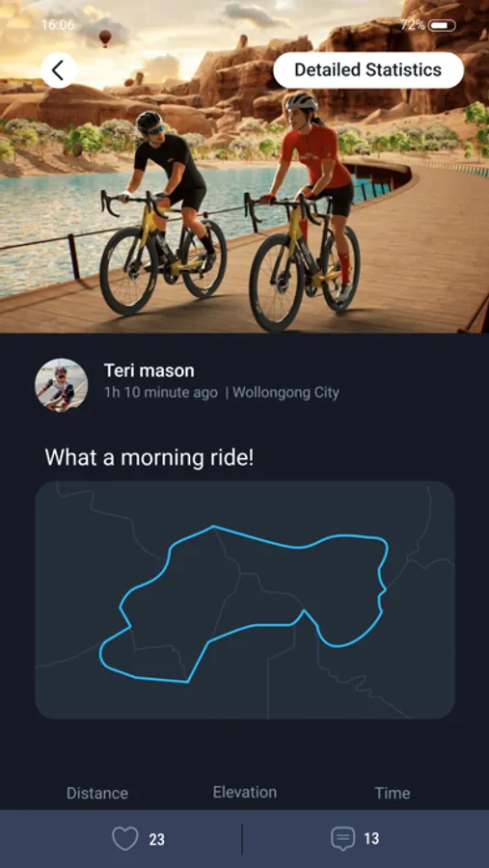Screen dimensions: 489x868
Task: Select the Distance stat label
Action: point(97,794)
